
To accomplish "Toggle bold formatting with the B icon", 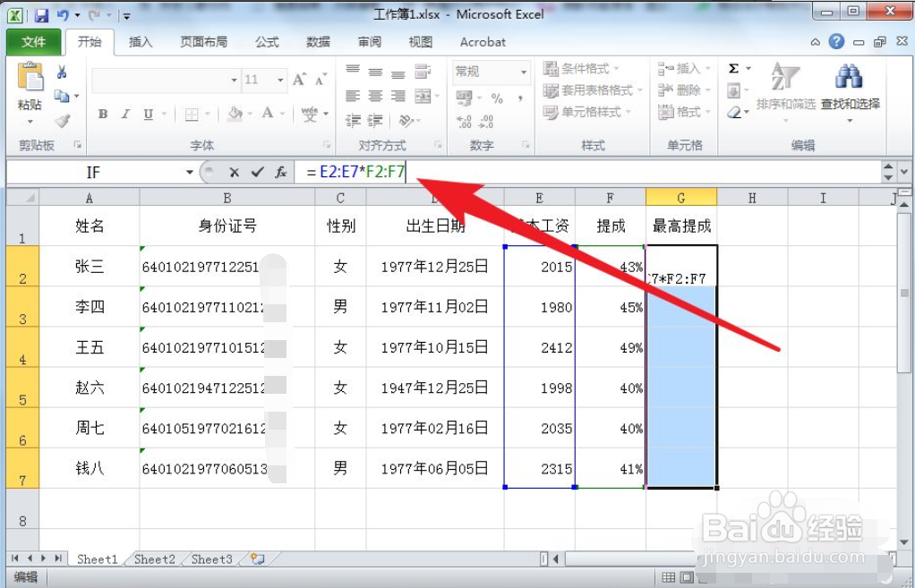I will tap(101, 115).
